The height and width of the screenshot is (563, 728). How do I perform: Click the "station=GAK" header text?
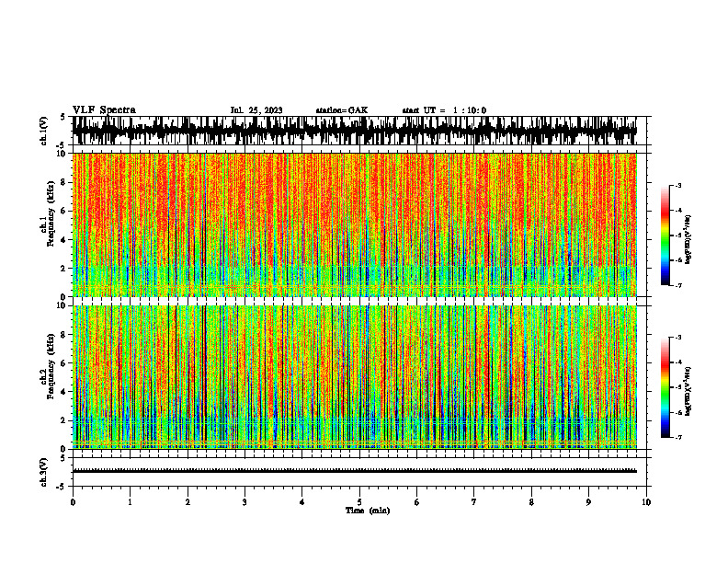pos(342,110)
